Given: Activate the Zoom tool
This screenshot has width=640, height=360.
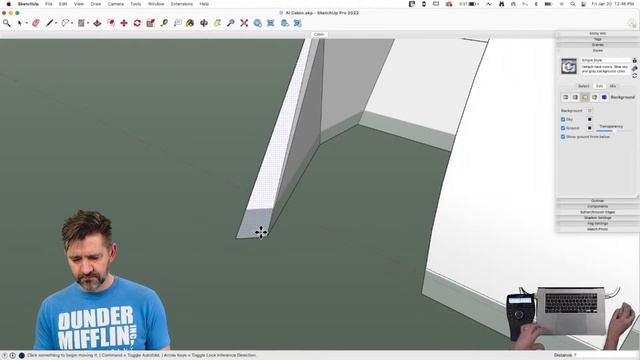Looking at the screenshot, I should [231, 23].
